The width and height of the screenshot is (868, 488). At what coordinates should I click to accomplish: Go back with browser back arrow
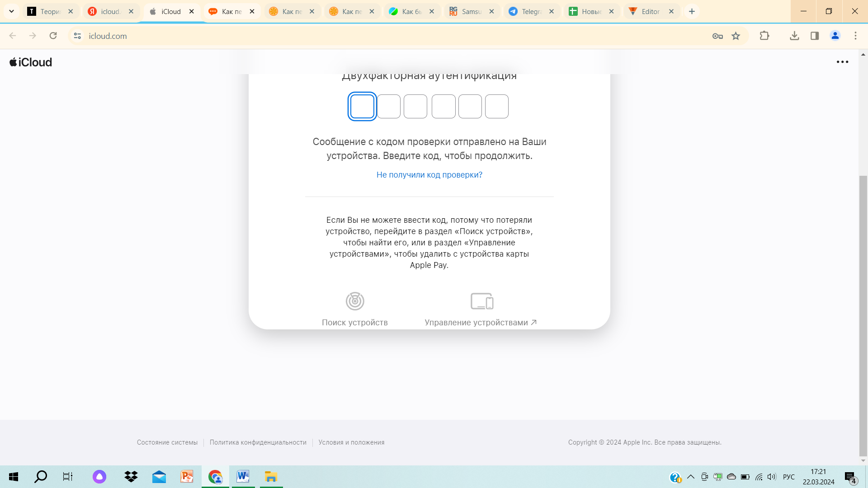(x=13, y=36)
